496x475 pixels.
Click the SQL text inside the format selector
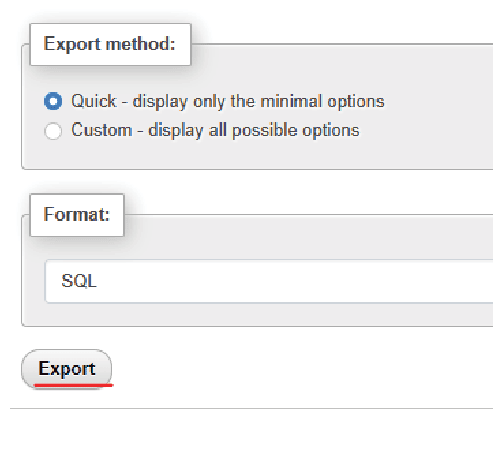point(79,281)
